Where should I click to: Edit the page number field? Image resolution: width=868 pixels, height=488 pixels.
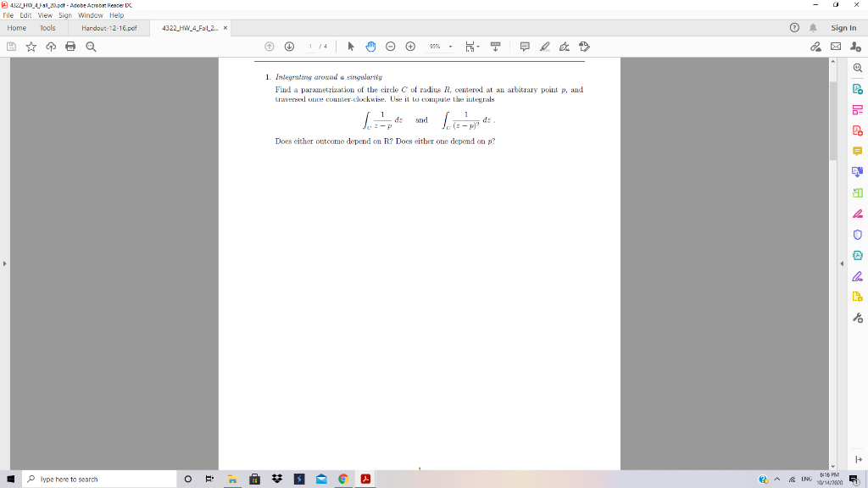[x=309, y=47]
